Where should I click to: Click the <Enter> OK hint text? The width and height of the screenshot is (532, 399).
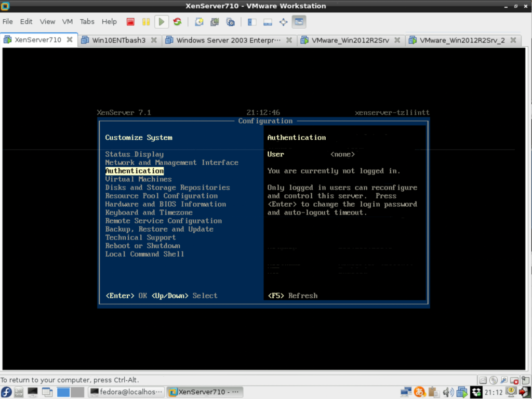click(126, 296)
